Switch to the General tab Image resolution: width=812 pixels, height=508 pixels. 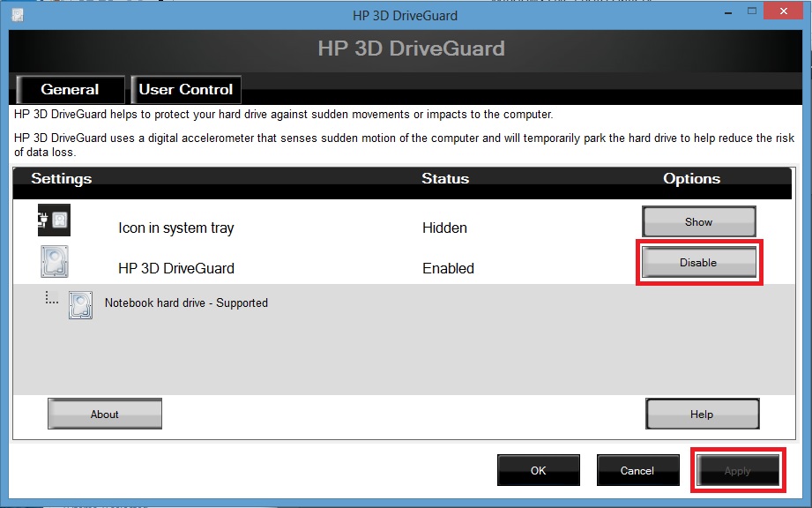pyautogui.click(x=70, y=90)
